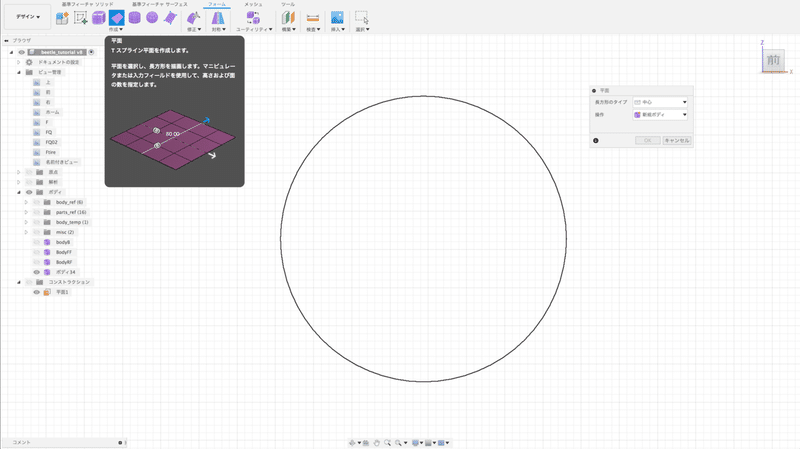Click the ViewCube front (前) face
This screenshot has height=449, width=800.
click(773, 60)
